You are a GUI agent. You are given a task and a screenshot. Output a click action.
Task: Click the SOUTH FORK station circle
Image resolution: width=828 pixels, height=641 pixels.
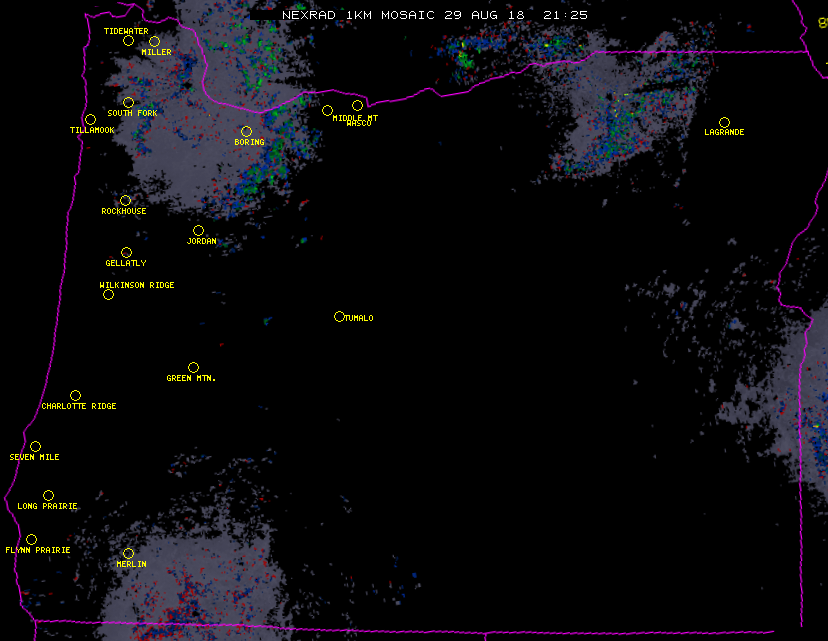point(128,102)
